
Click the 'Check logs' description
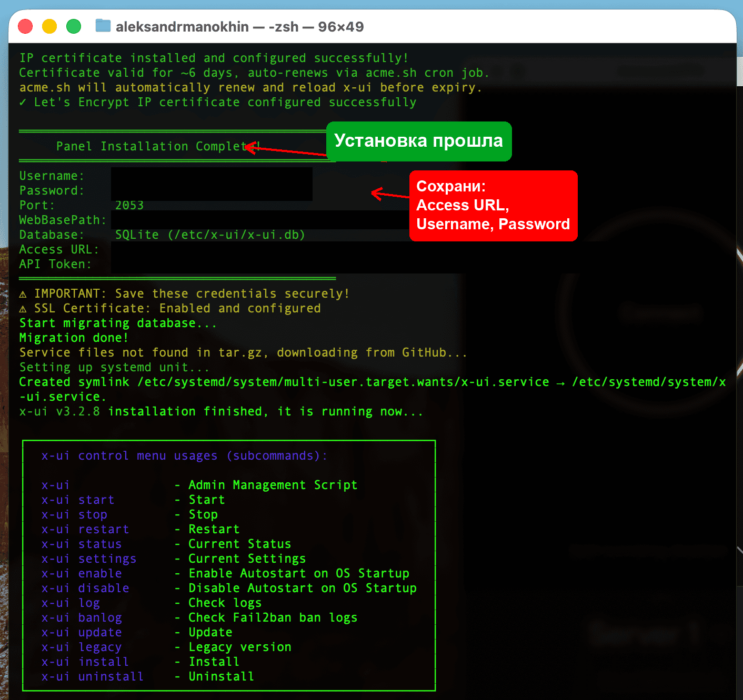tap(225, 603)
